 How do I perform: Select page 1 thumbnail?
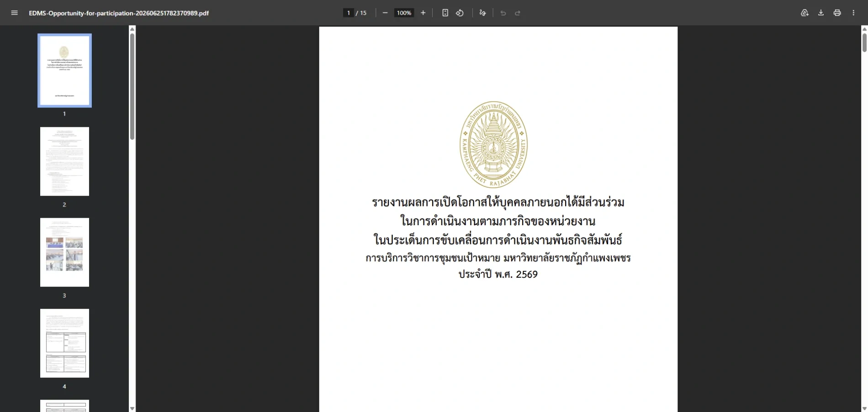tap(64, 71)
